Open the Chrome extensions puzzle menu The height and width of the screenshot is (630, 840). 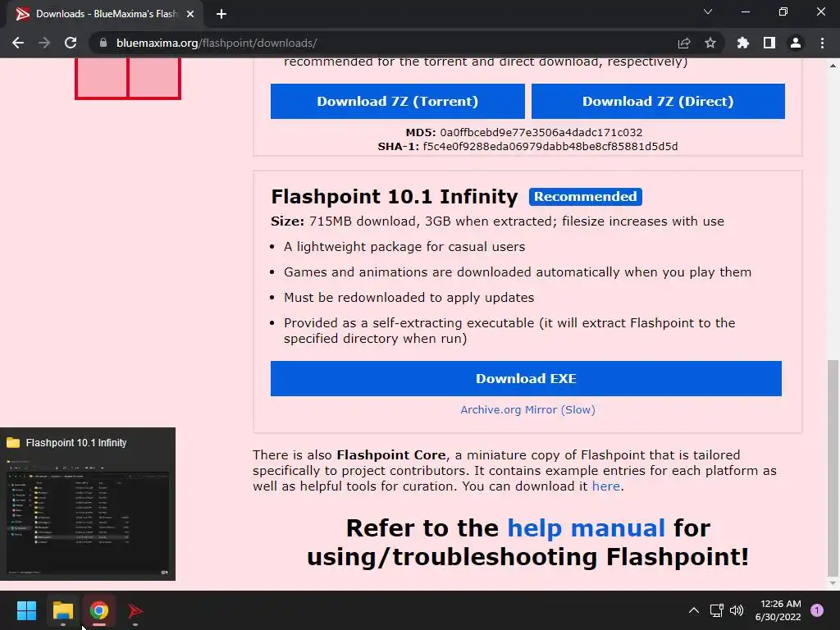pos(743,43)
